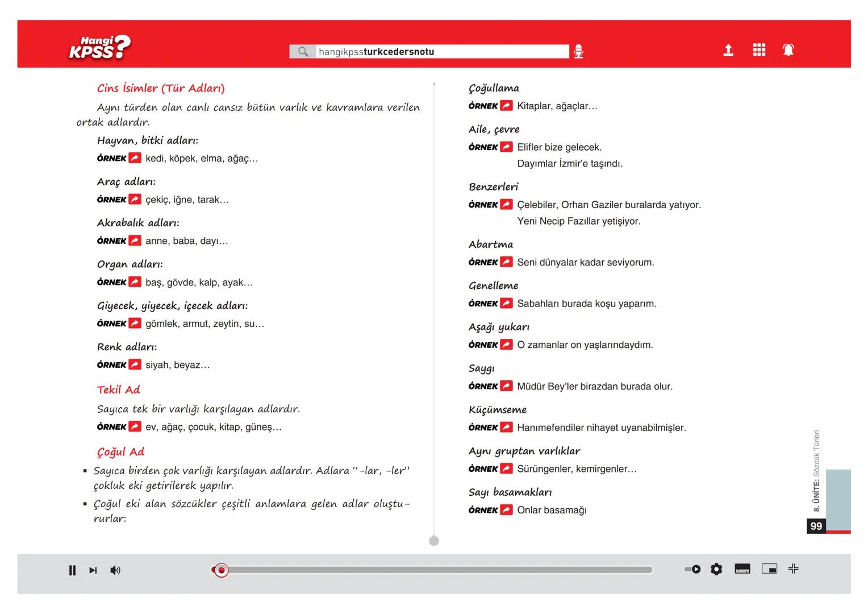Click the microphone voice search icon
Viewport: 868px width, 614px height.
click(x=578, y=52)
